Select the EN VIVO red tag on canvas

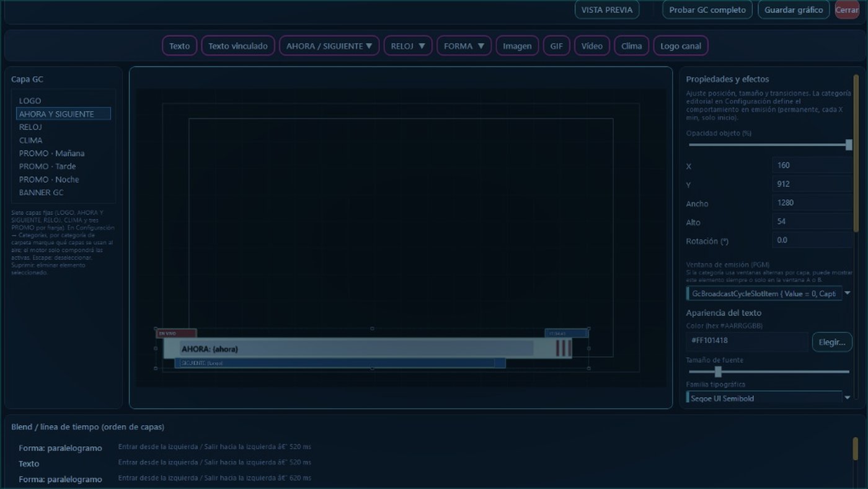tap(176, 333)
